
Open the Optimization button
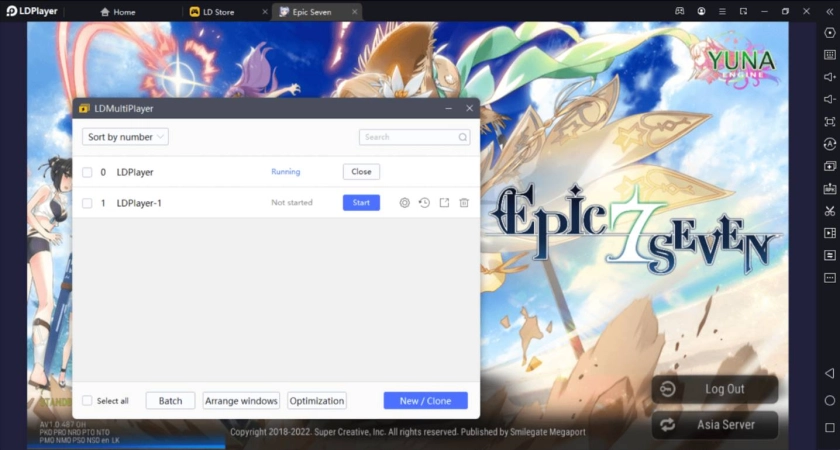pos(317,401)
